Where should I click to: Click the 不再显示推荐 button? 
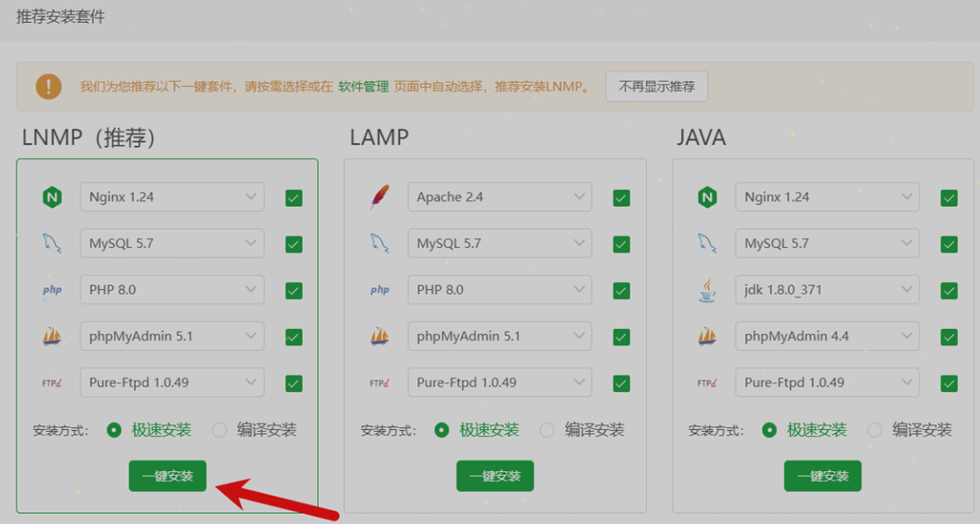(656, 87)
